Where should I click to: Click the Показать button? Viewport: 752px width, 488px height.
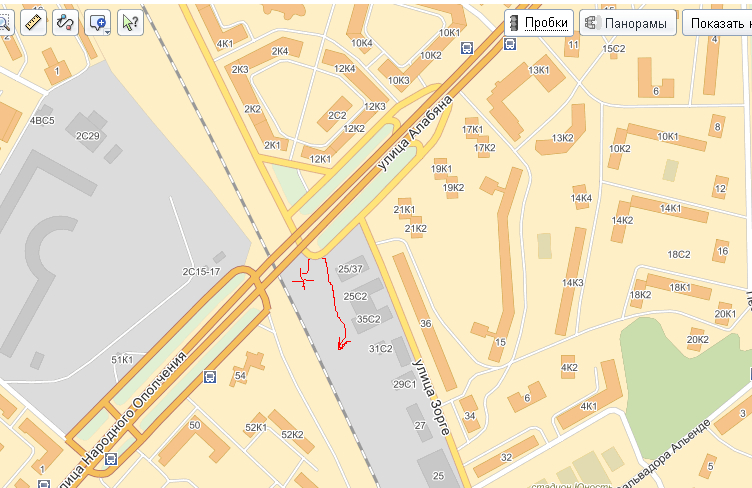pyautogui.click(x=717, y=23)
